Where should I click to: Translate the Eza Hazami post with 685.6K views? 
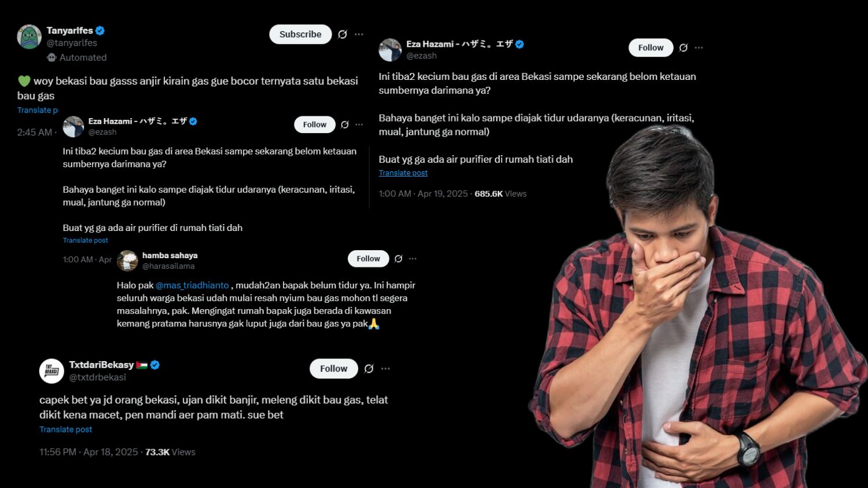[403, 173]
